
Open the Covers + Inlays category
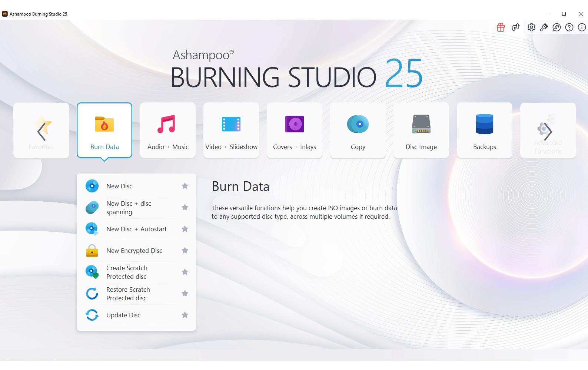point(295,131)
